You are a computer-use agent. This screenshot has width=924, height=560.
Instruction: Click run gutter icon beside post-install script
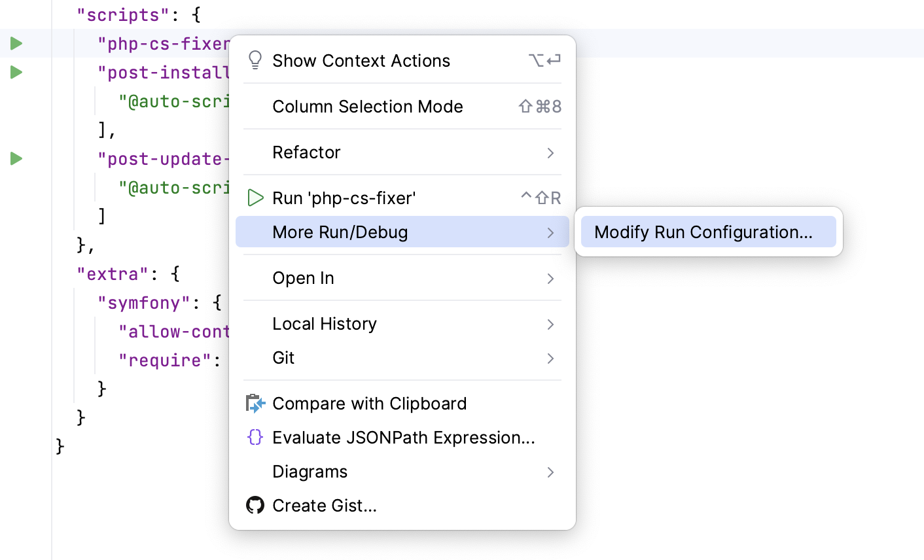point(16,73)
